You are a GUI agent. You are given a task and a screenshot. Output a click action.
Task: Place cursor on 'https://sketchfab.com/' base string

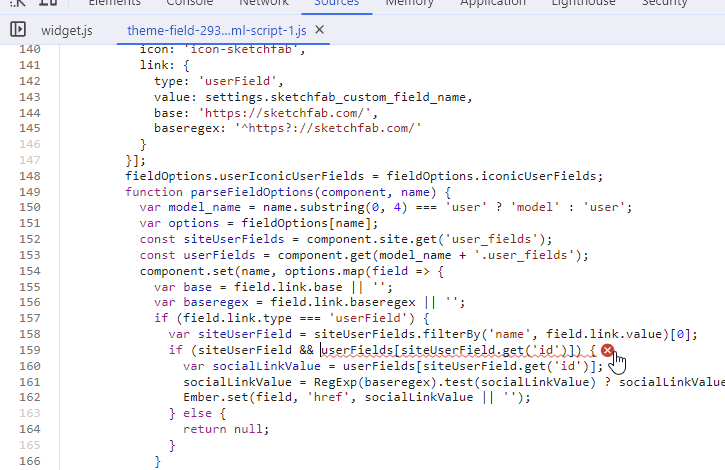point(262,113)
